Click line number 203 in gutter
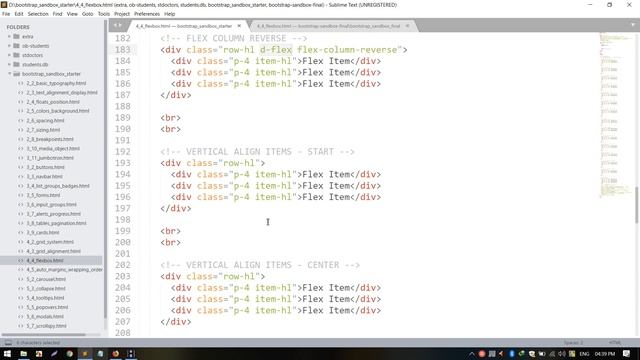The width and height of the screenshot is (640, 360). click(122, 276)
